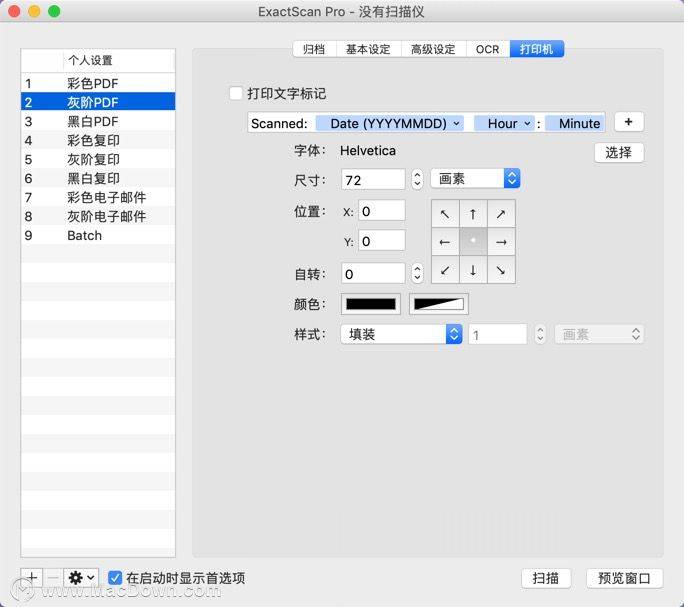The height and width of the screenshot is (607, 684).
Task: Open the gear actions menu
Action: point(81,578)
